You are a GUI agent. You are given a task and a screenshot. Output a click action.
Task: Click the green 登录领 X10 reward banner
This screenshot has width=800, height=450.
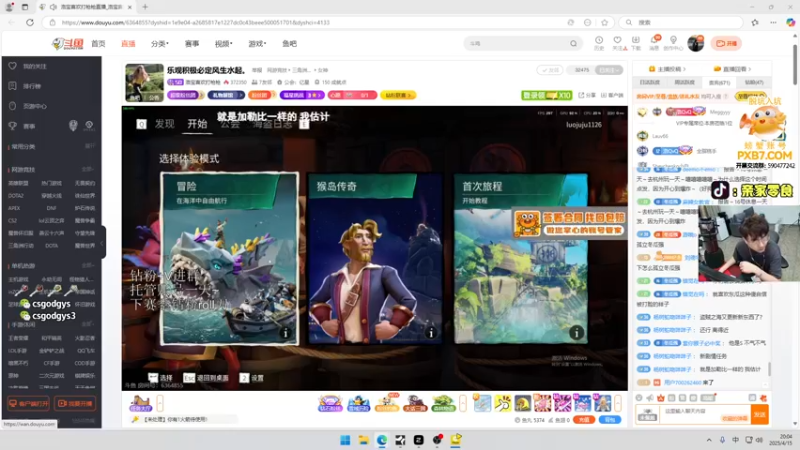(546, 95)
